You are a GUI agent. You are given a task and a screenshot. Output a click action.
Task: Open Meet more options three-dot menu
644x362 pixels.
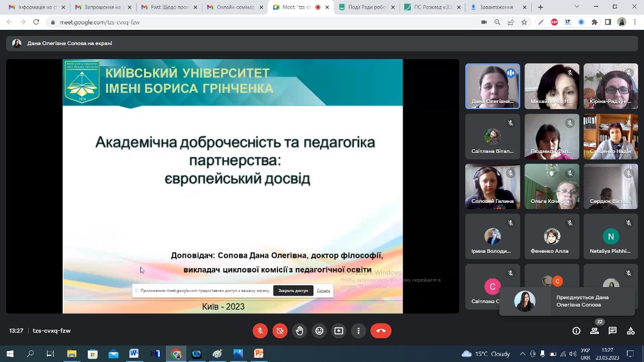tap(359, 331)
